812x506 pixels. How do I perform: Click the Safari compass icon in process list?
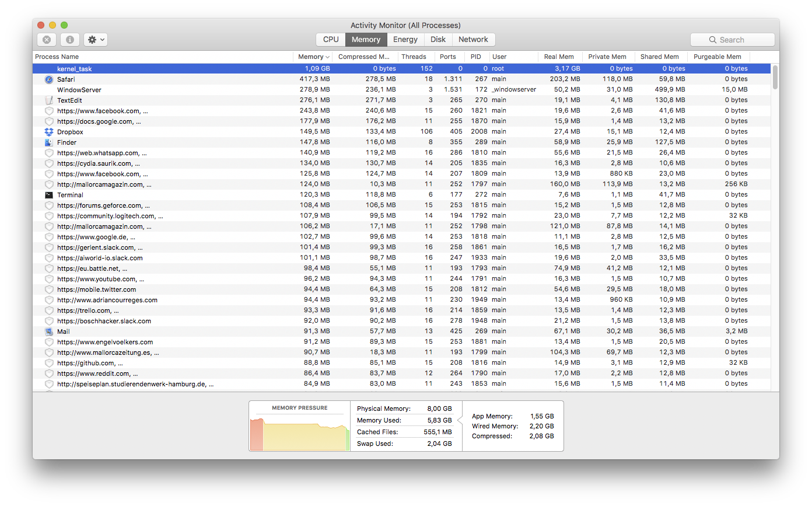click(49, 79)
